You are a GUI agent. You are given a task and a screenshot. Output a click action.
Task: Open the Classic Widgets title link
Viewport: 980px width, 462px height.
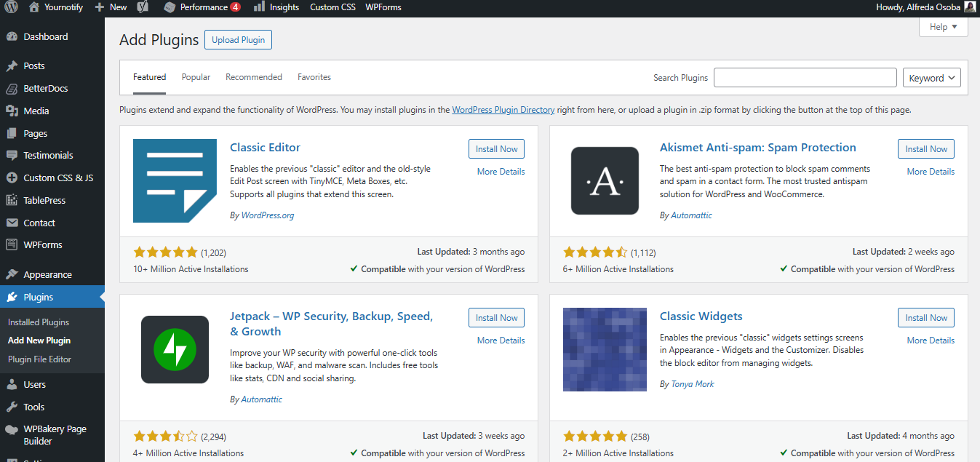pyautogui.click(x=701, y=316)
